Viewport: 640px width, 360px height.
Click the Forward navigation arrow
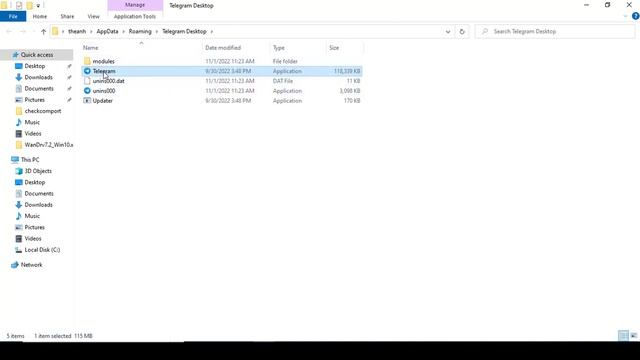coord(23,31)
